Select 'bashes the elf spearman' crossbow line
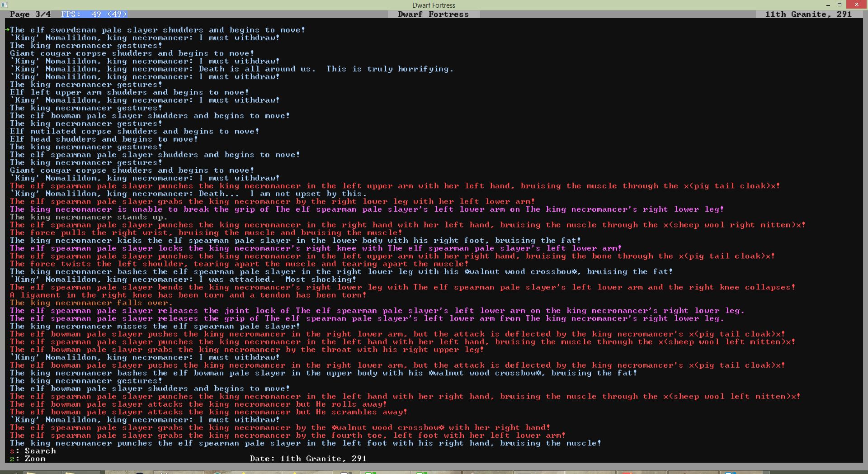The width and height of the screenshot is (868, 474). (341, 272)
